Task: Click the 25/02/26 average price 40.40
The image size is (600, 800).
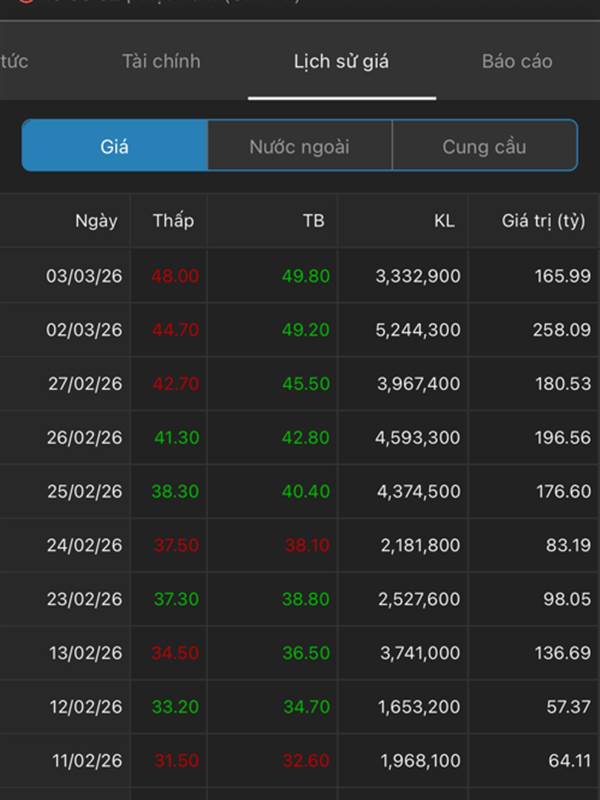Action: point(305,492)
